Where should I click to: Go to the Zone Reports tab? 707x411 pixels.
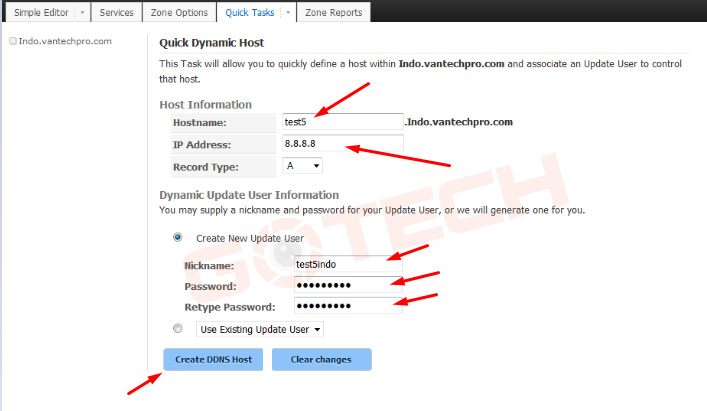tap(334, 12)
